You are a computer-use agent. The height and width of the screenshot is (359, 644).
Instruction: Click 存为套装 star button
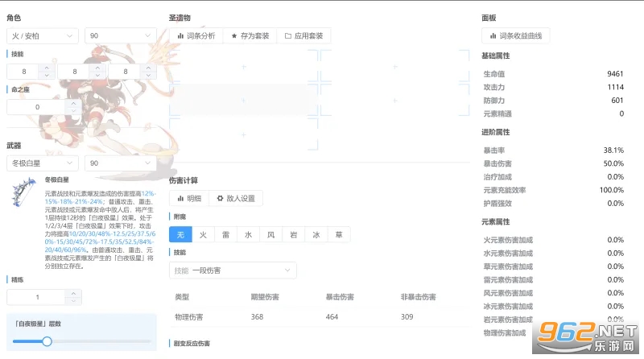pyautogui.click(x=250, y=35)
